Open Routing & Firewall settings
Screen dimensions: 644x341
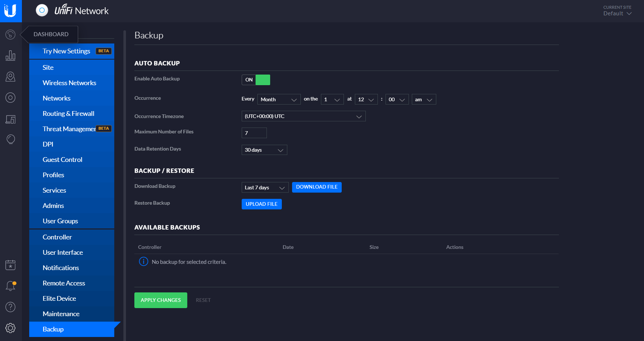[68, 114]
